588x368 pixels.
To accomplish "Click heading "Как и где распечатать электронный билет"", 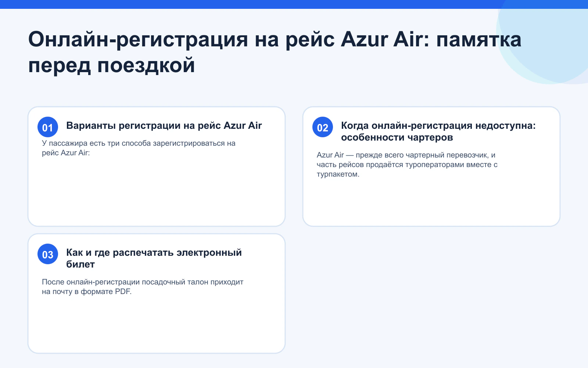I will (x=154, y=258).
